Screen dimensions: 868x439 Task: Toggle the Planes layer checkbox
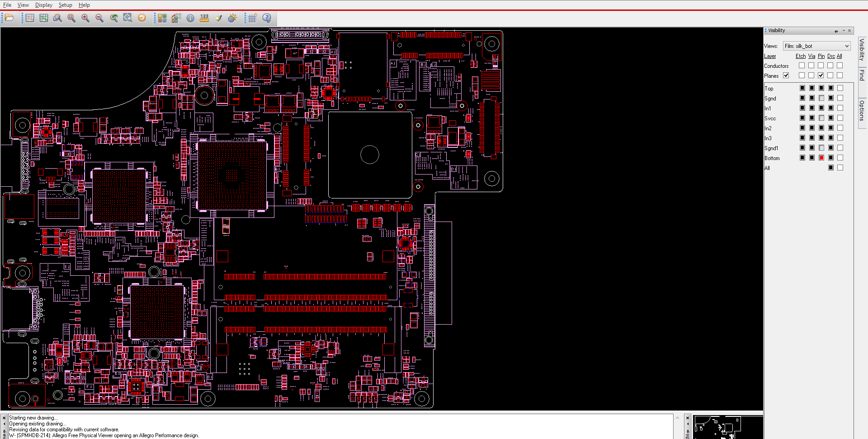point(786,76)
